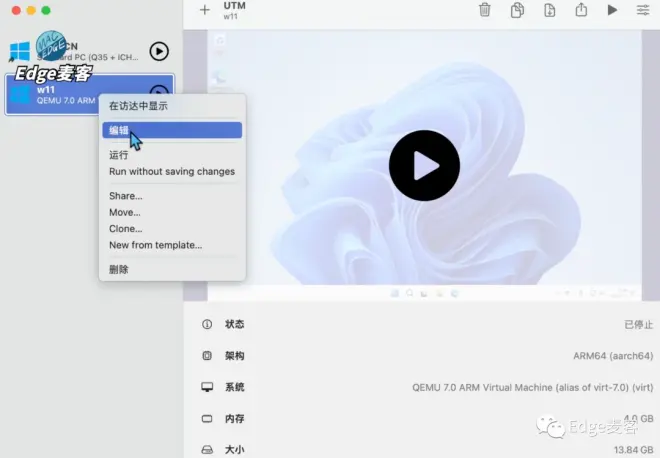
Task: Select New from template... menu entry
Action: point(172,245)
